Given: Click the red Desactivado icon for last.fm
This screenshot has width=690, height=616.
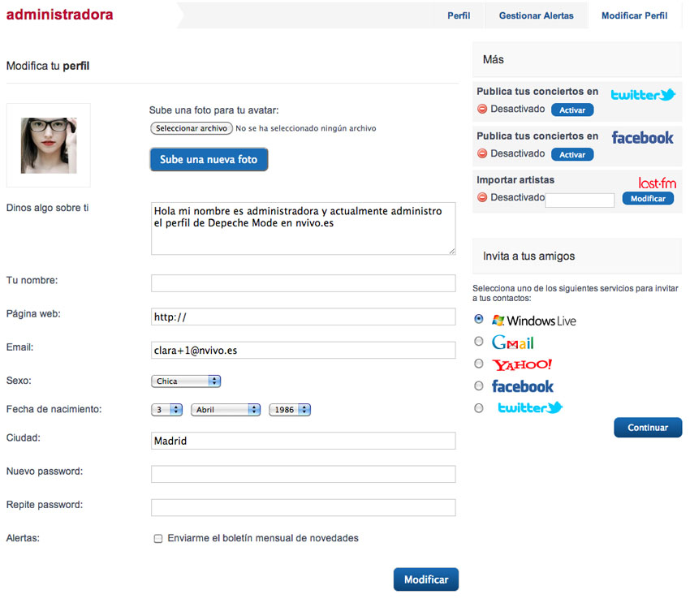Looking at the screenshot, I should pyautogui.click(x=482, y=197).
